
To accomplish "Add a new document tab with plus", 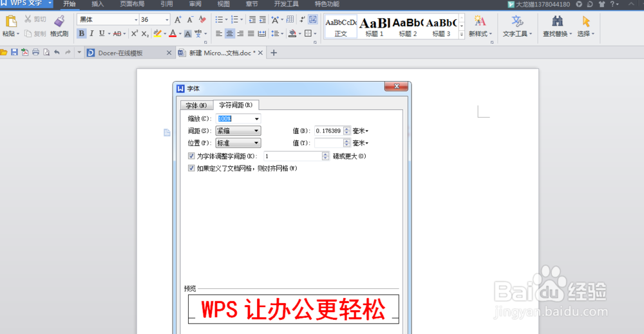I will click(x=274, y=53).
